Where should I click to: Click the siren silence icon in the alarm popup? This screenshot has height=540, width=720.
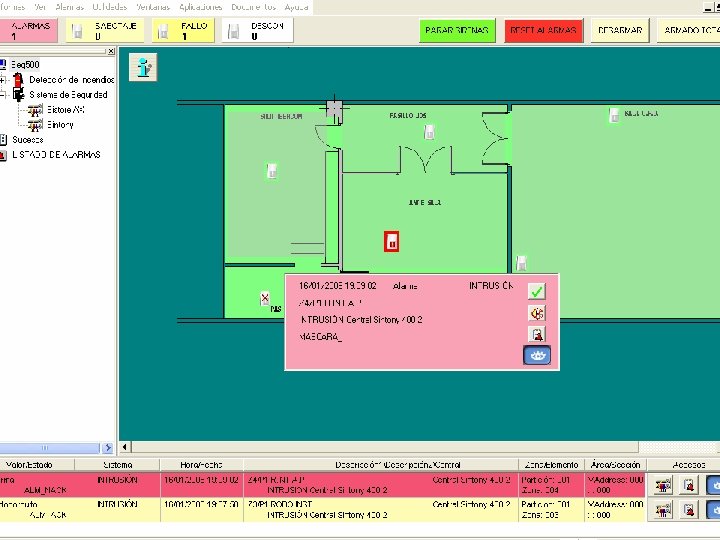536,313
